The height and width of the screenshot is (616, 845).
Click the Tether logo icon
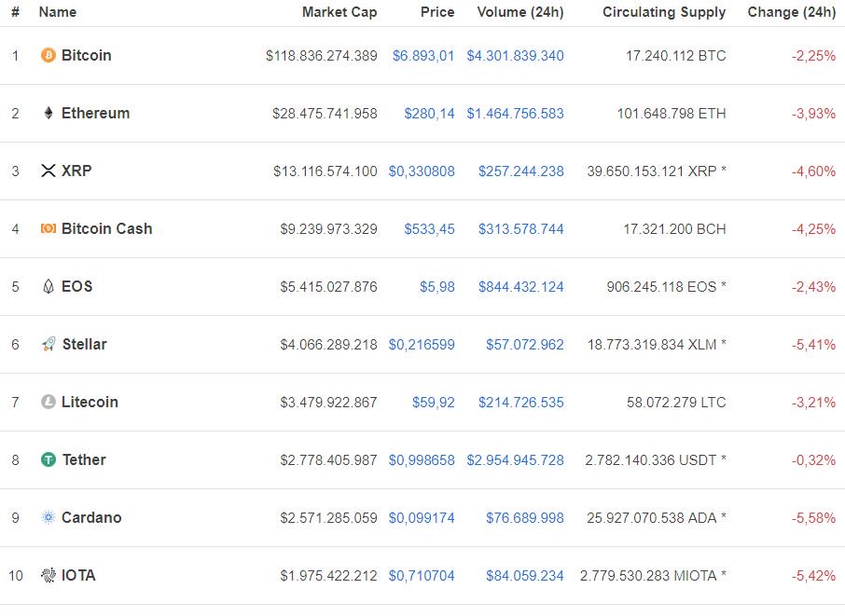tap(48, 459)
